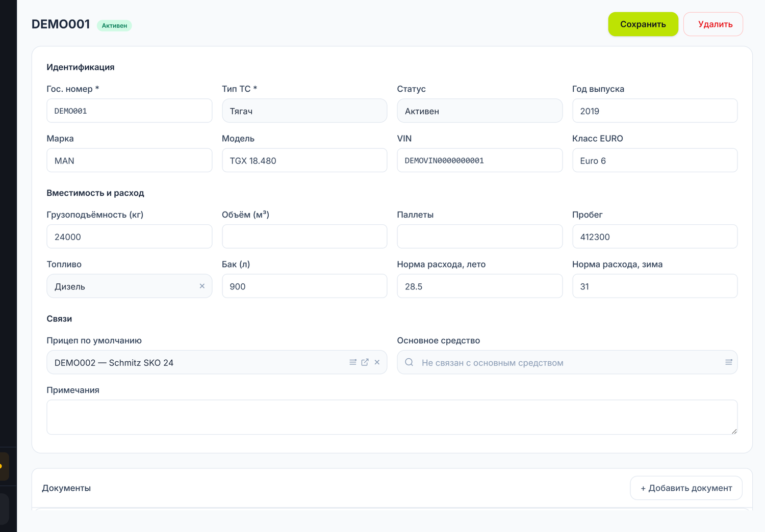Viewport: 765px width, 532px height.
Task: Click search icon in Основное средство field
Action: coord(409,362)
